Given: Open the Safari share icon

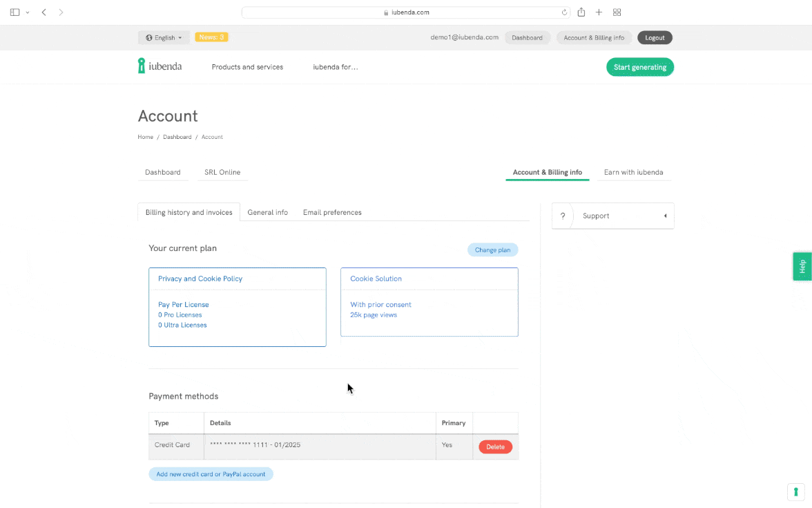Looking at the screenshot, I should [581, 12].
